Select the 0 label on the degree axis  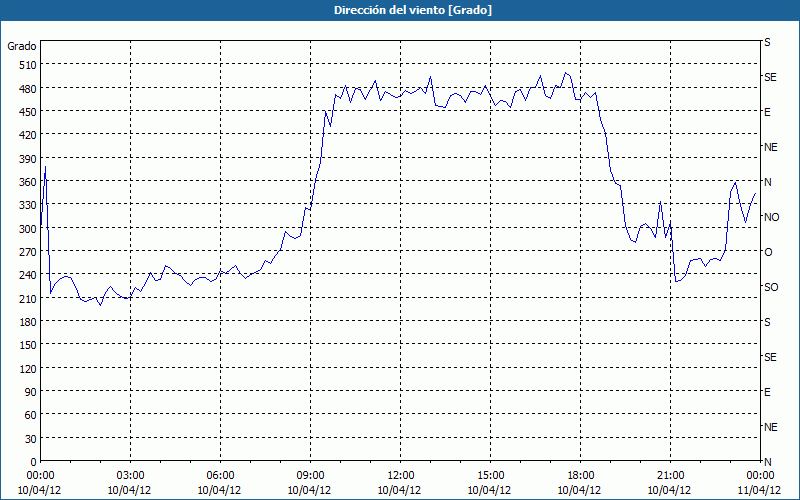tap(34, 462)
